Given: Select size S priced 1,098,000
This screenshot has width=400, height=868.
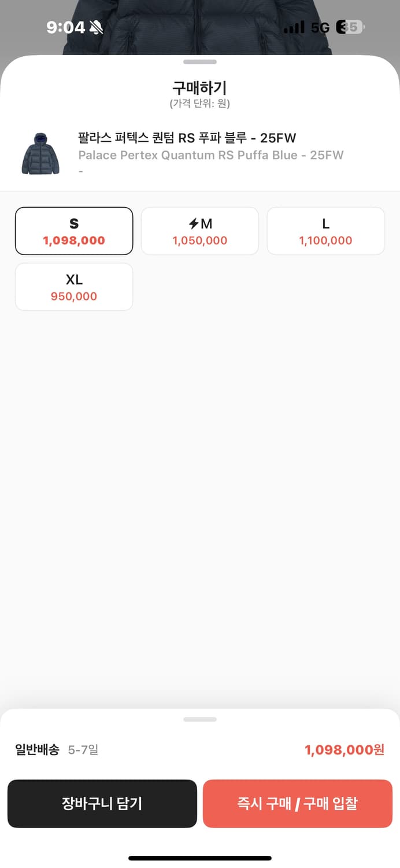Looking at the screenshot, I should click(74, 230).
